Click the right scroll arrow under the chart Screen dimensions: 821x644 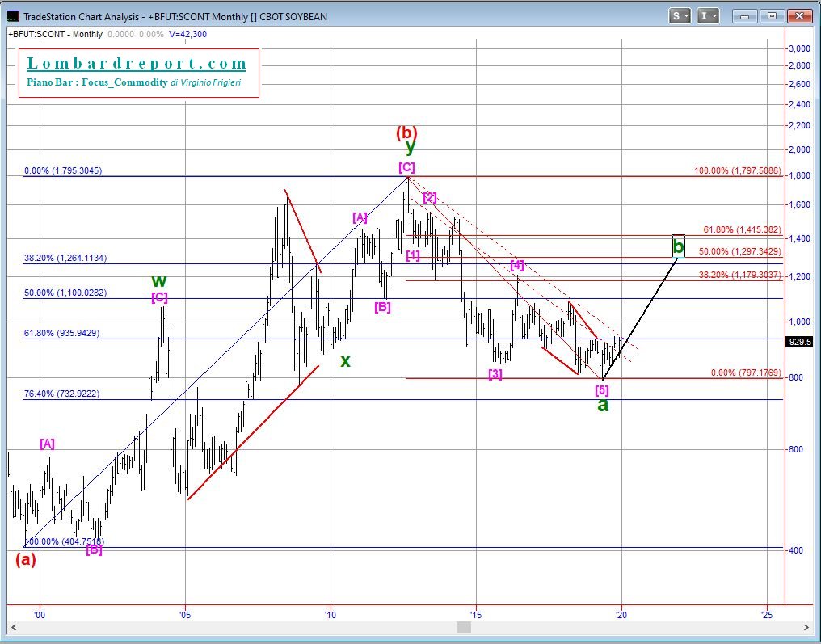(806, 628)
